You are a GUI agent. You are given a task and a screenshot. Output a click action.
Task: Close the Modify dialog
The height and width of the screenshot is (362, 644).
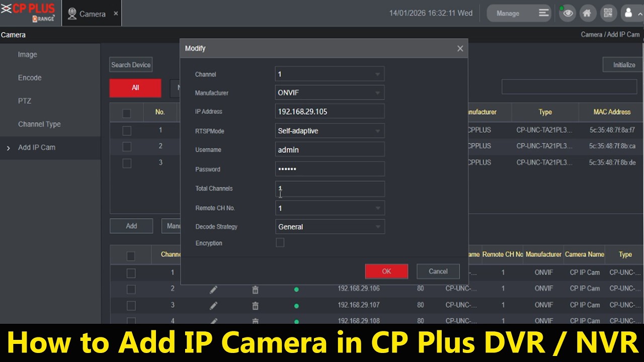tap(460, 48)
